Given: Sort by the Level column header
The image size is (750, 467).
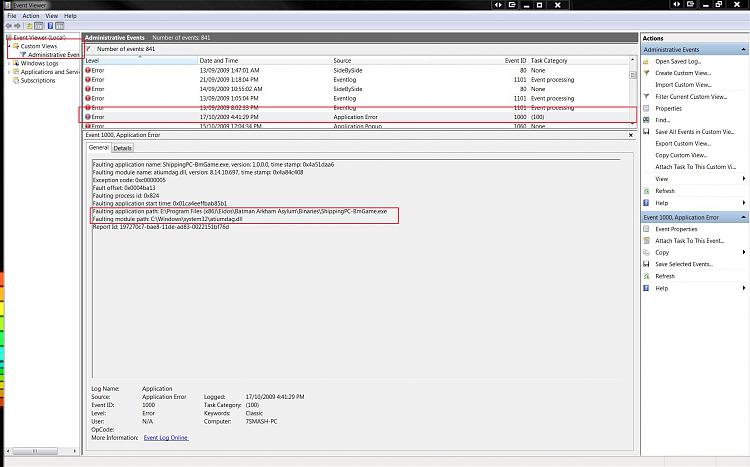Looking at the screenshot, I should click(141, 61).
